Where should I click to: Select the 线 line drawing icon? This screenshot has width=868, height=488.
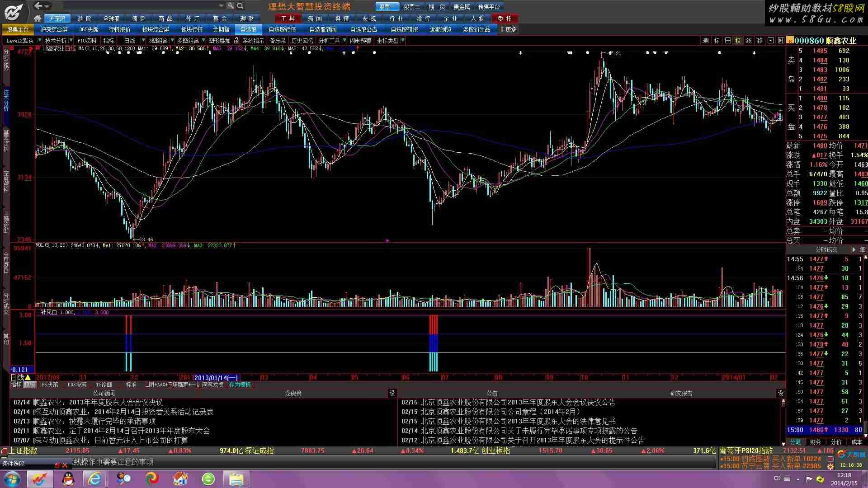749,41
